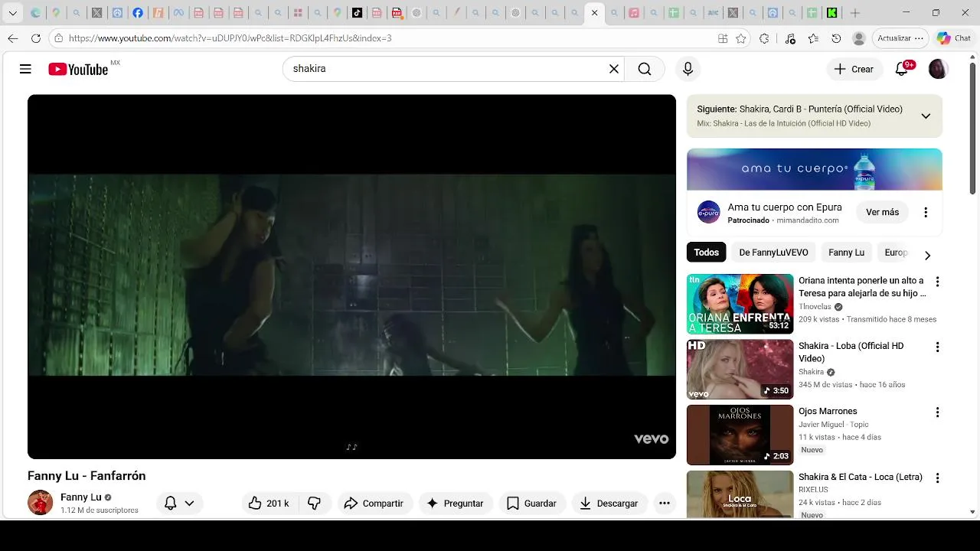Open browser profile icon

pyautogui.click(x=859, y=38)
